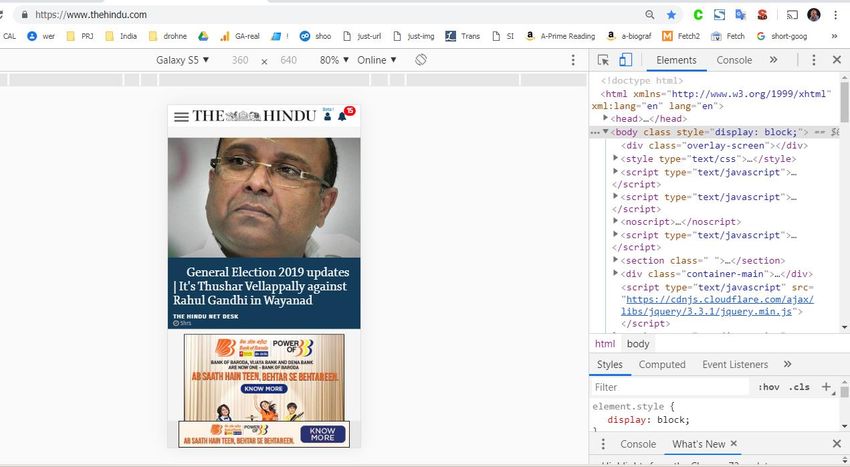Rotate the device viewport orientation

coord(421,60)
